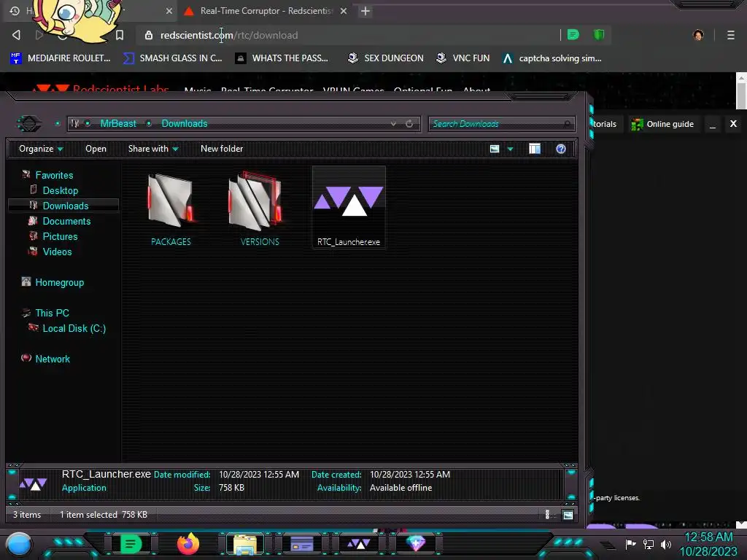747x560 pixels.
Task: Click the Start orb on taskbar
Action: [19, 544]
